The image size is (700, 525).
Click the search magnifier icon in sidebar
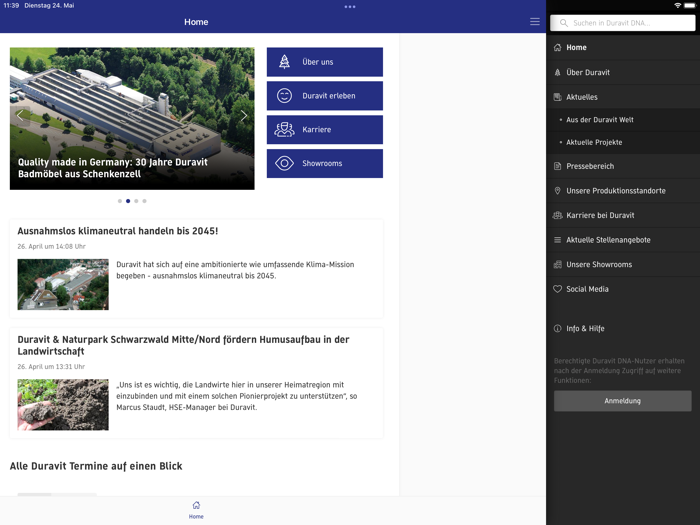(564, 23)
